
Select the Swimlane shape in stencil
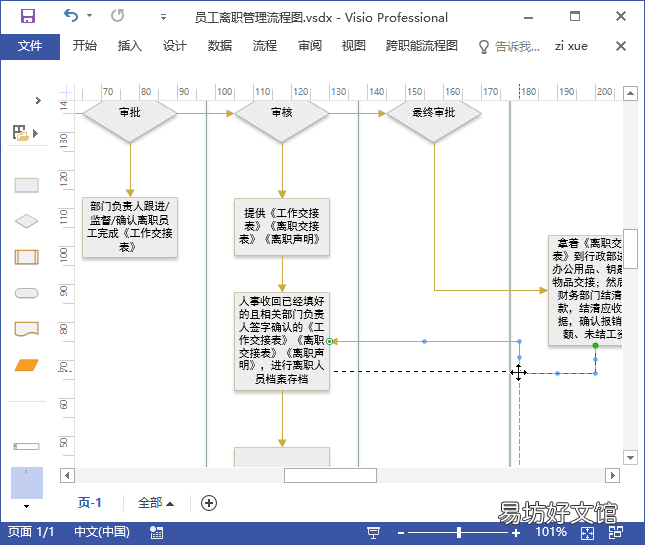pyautogui.click(x=27, y=446)
